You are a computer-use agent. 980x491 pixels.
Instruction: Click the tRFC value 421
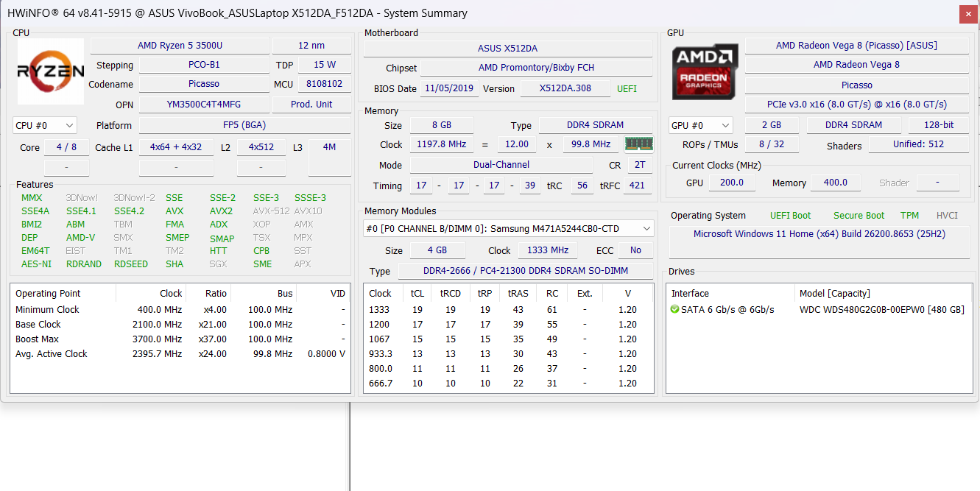point(638,186)
